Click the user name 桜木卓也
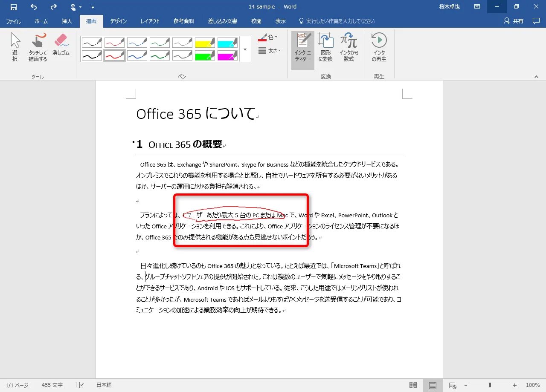This screenshot has width=546, height=392. (x=450, y=7)
